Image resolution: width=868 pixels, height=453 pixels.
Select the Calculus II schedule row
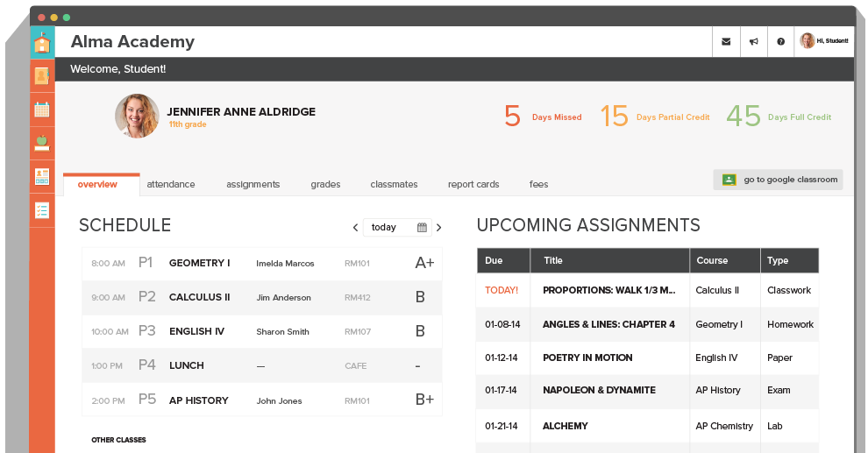coord(262,297)
